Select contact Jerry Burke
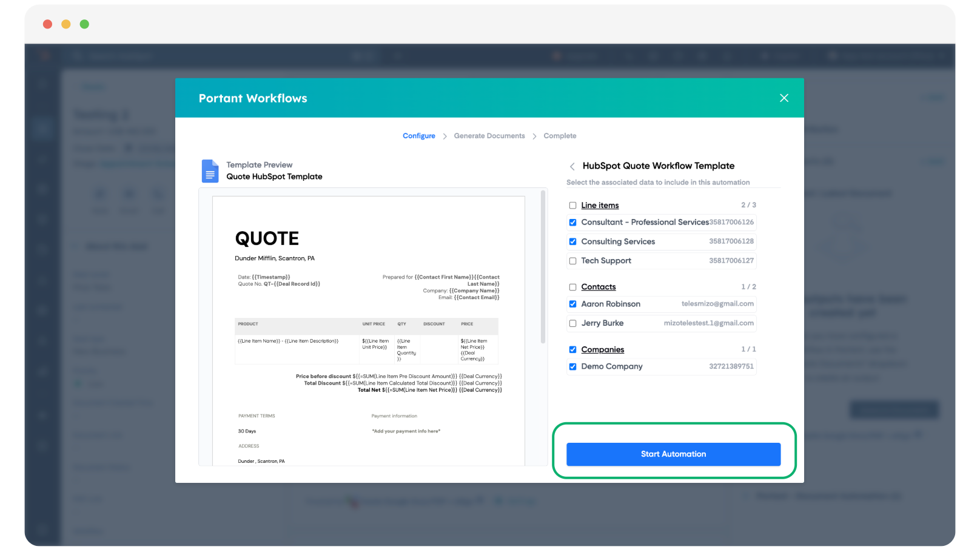 (572, 323)
